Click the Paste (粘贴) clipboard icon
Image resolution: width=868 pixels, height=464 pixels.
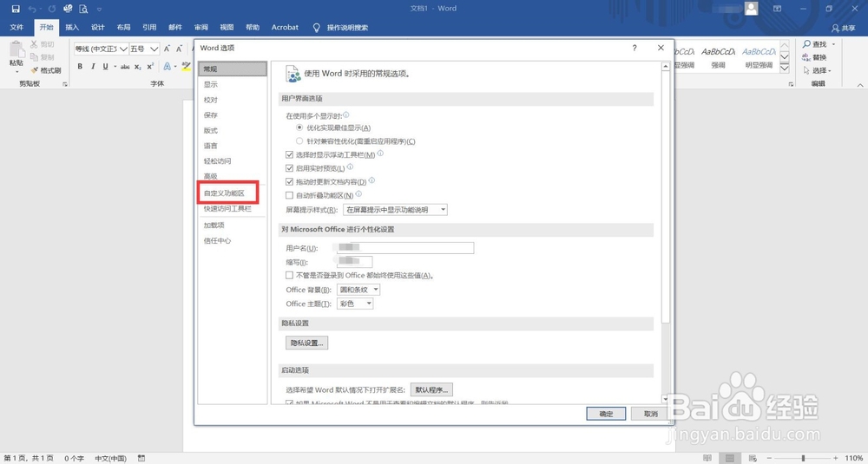coord(16,49)
